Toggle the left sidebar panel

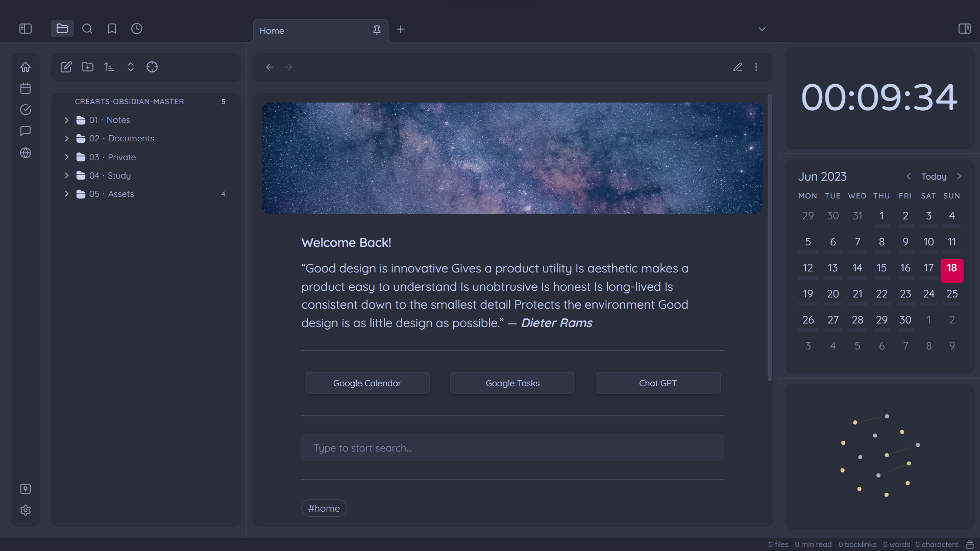[26, 29]
